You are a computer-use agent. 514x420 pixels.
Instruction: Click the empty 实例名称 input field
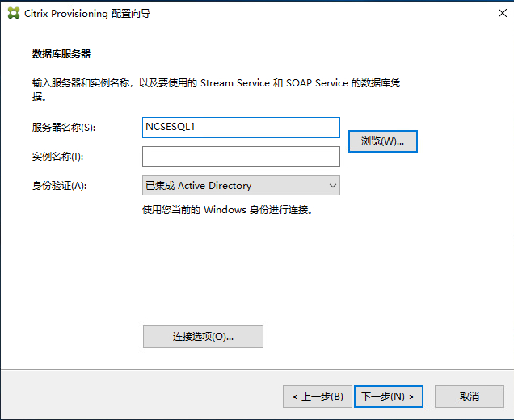coord(241,157)
